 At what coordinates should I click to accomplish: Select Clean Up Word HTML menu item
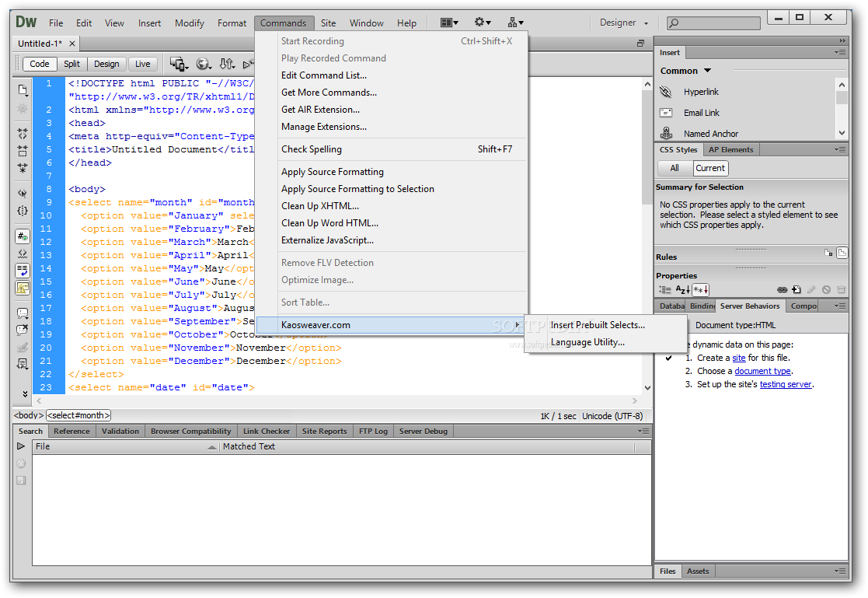coord(329,223)
